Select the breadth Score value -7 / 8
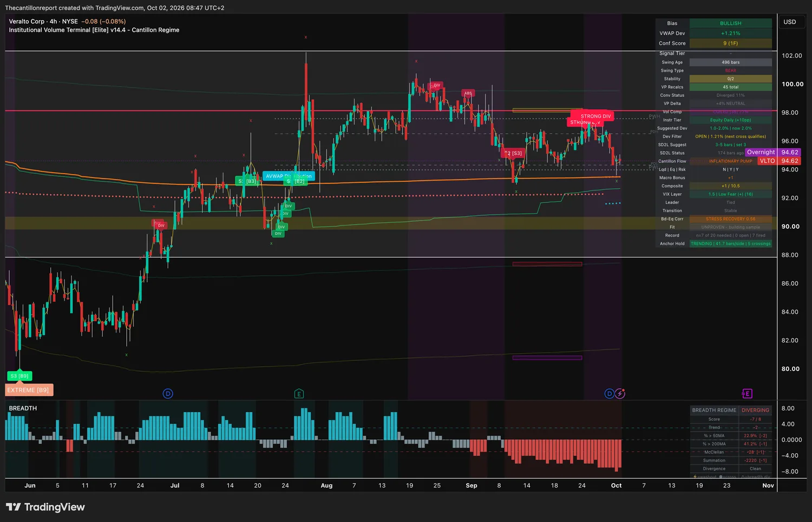Image resolution: width=812 pixels, height=522 pixels. 755,419
